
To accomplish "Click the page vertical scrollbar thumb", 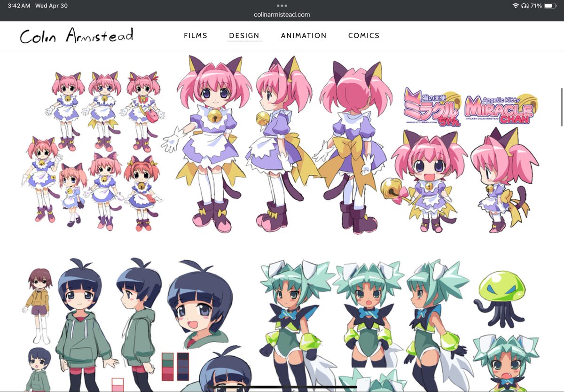I will (562, 107).
